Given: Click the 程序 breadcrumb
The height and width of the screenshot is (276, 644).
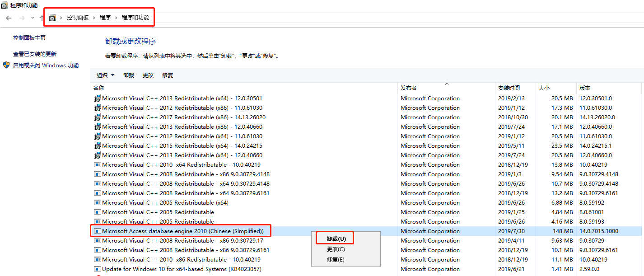Looking at the screenshot, I should point(105,18).
